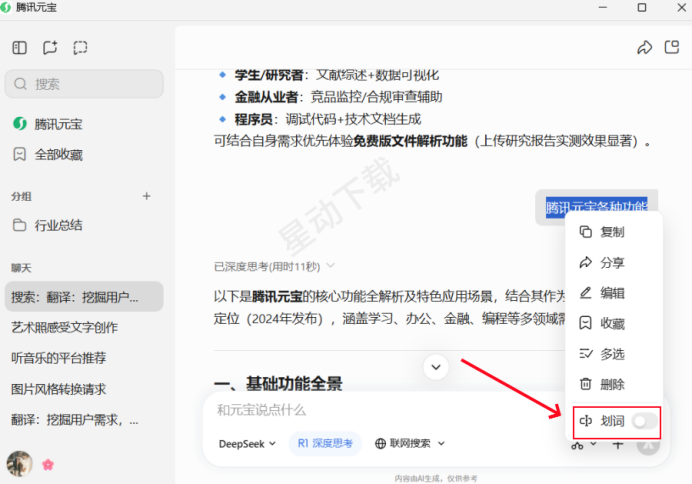Viewport: 692px width, 484px height.
Task: Choose 多选 from the context menu
Action: [613, 354]
